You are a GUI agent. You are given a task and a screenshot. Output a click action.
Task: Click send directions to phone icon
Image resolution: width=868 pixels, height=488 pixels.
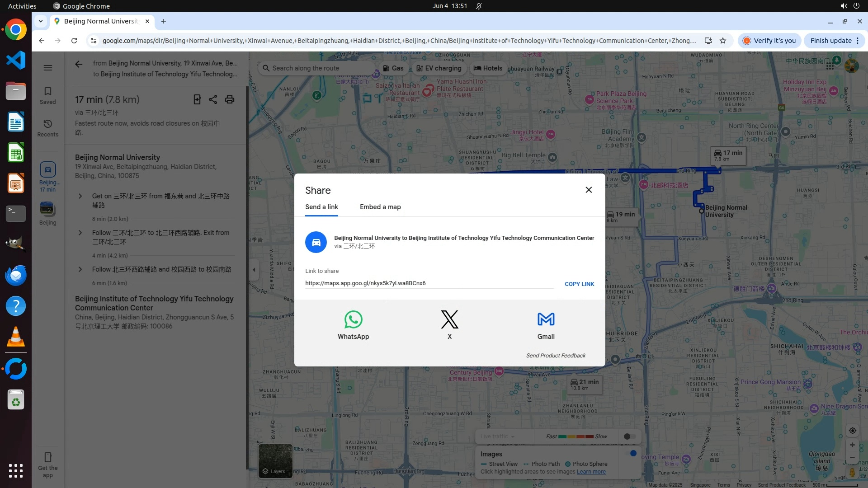click(x=197, y=99)
